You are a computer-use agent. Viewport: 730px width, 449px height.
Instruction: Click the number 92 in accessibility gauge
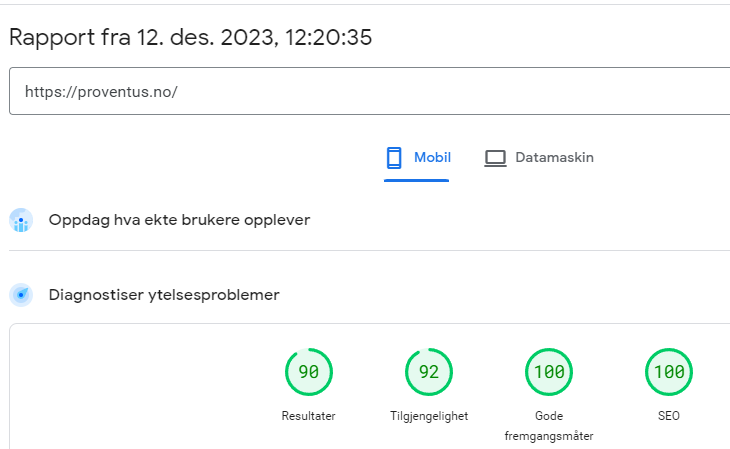click(x=429, y=373)
